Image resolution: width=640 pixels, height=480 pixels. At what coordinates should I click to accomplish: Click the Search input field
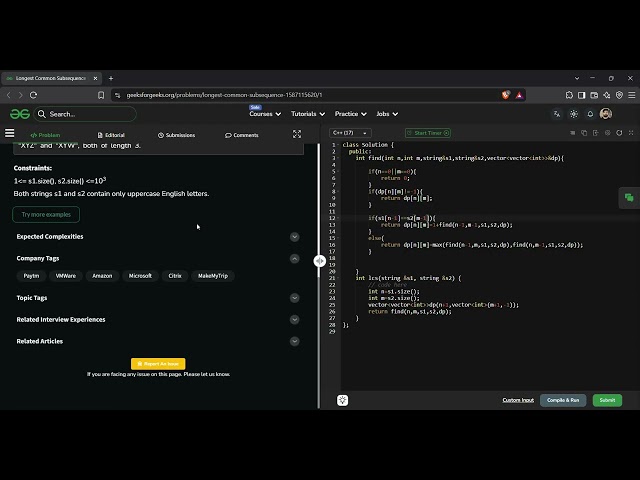coord(85,114)
